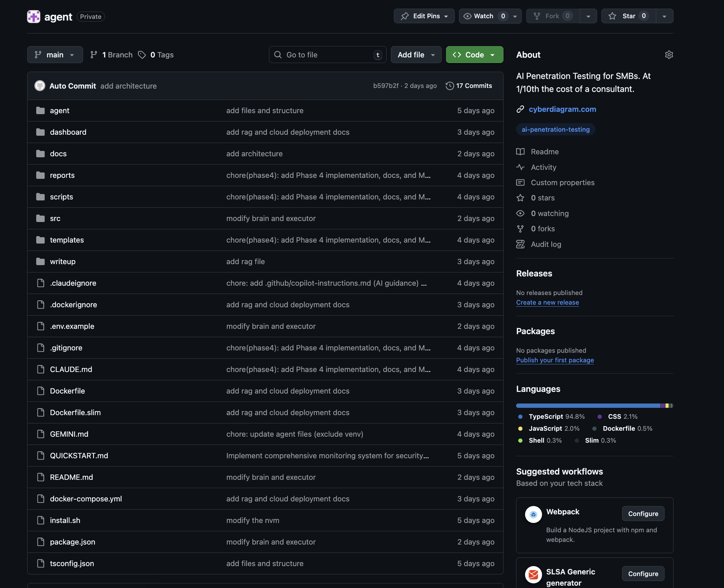Click the branch icon next to 1 Branch
The image size is (724, 588).
pyautogui.click(x=94, y=54)
